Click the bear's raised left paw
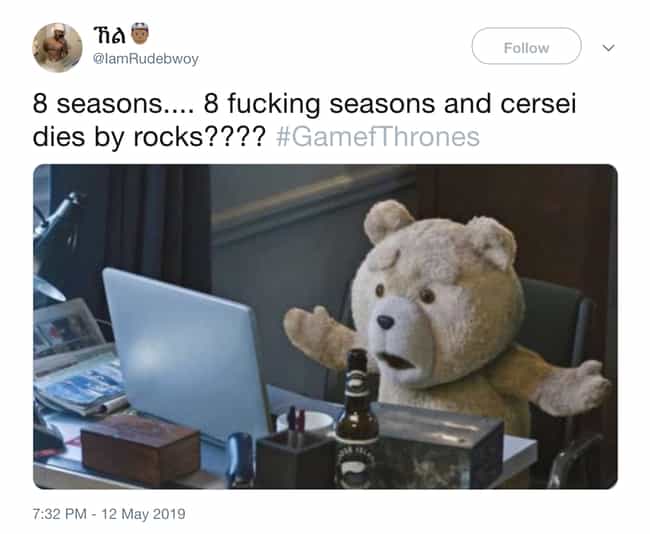The image size is (650, 534). tap(317, 336)
